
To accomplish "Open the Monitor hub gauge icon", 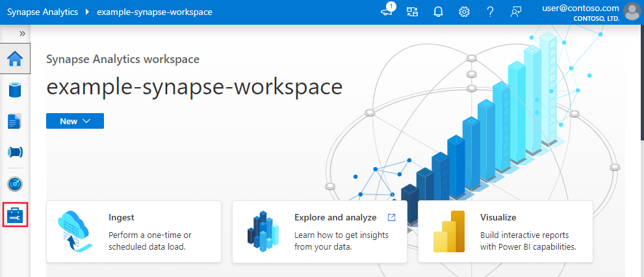I will pos(15,184).
